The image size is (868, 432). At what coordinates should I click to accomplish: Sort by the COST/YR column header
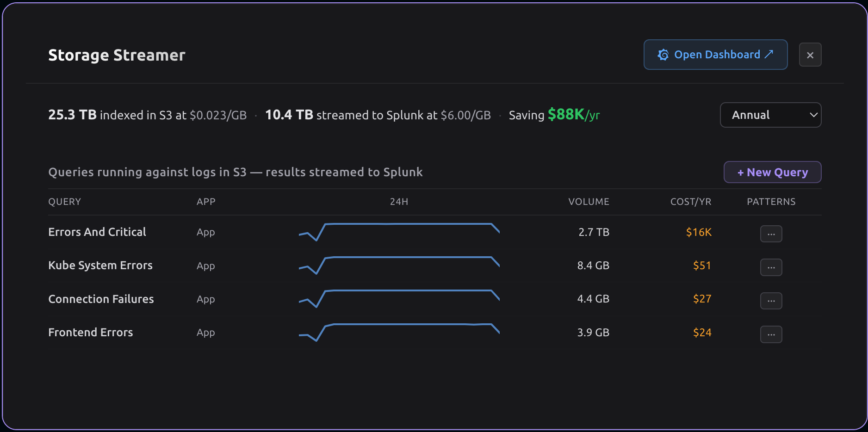[690, 202]
